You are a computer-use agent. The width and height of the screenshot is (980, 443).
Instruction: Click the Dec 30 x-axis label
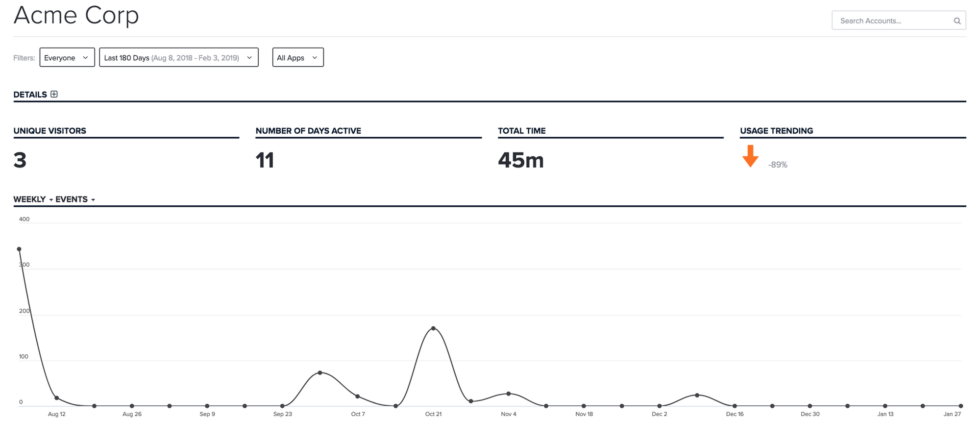point(810,414)
